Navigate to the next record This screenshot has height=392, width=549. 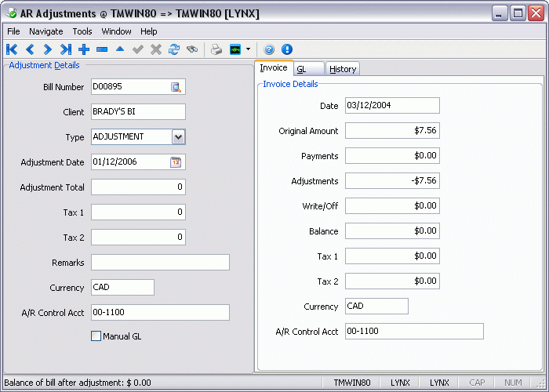(48, 49)
